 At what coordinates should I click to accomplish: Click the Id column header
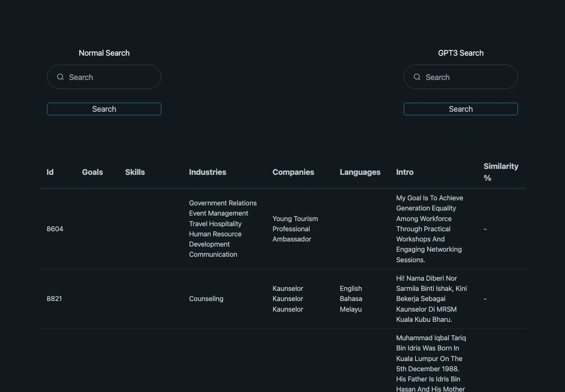[x=50, y=172]
